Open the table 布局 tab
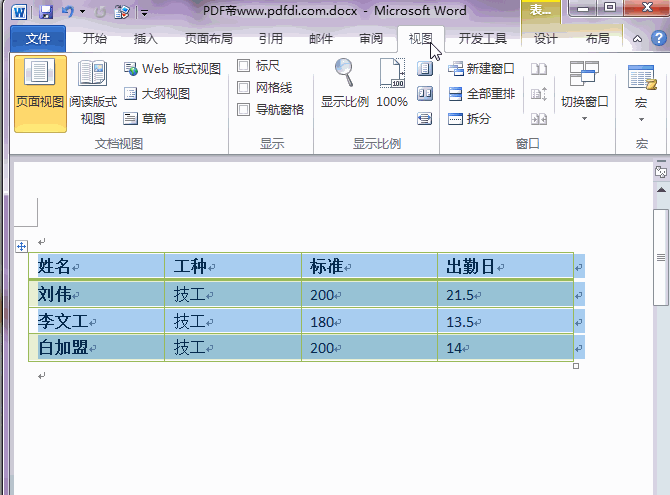Viewport: 670px width, 495px height. pyautogui.click(x=597, y=39)
